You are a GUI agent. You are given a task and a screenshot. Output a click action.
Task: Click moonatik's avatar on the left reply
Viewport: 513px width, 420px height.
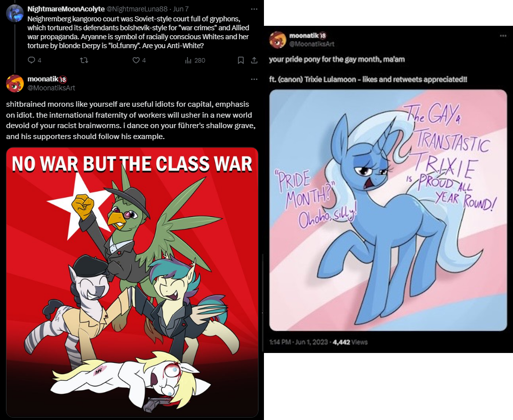tap(15, 83)
